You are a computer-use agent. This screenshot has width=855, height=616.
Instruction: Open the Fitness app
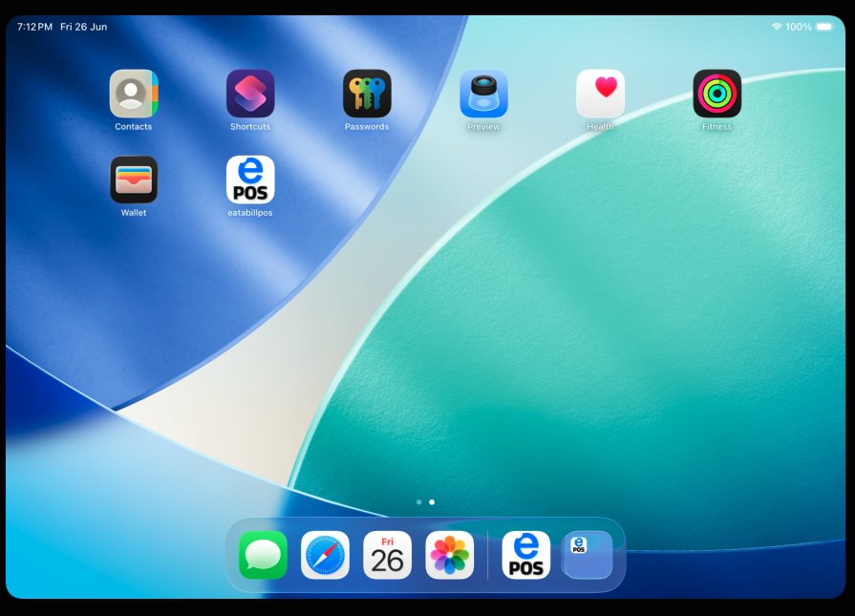point(717,94)
